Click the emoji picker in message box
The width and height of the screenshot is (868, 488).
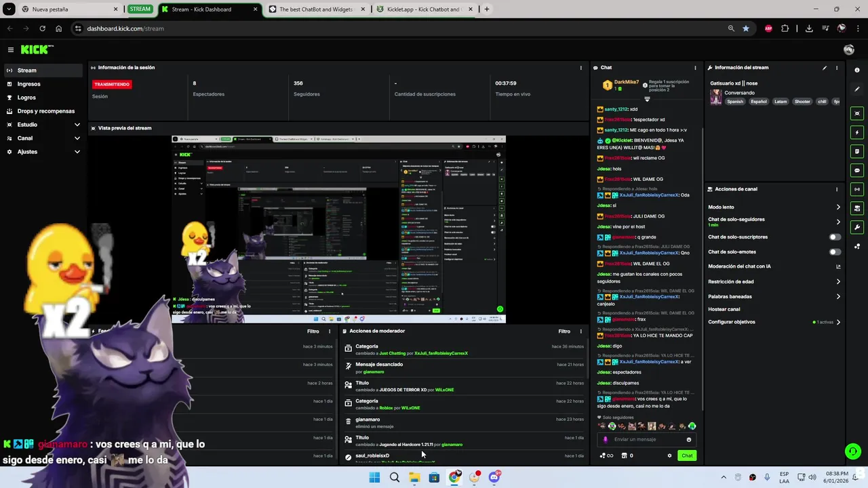(689, 439)
